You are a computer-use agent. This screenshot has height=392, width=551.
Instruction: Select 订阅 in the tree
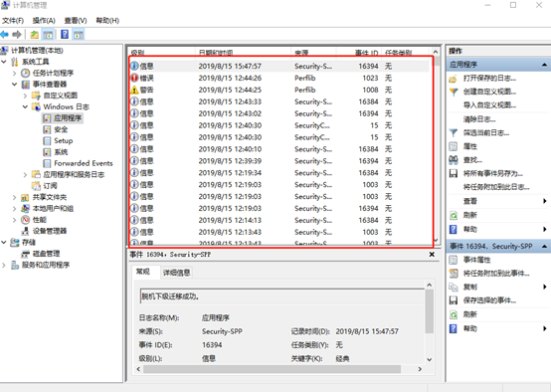pos(50,186)
